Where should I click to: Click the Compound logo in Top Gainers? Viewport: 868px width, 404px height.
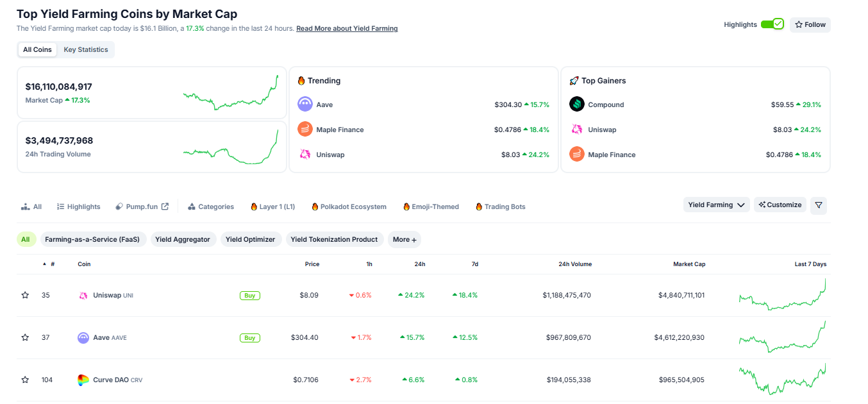tap(577, 105)
